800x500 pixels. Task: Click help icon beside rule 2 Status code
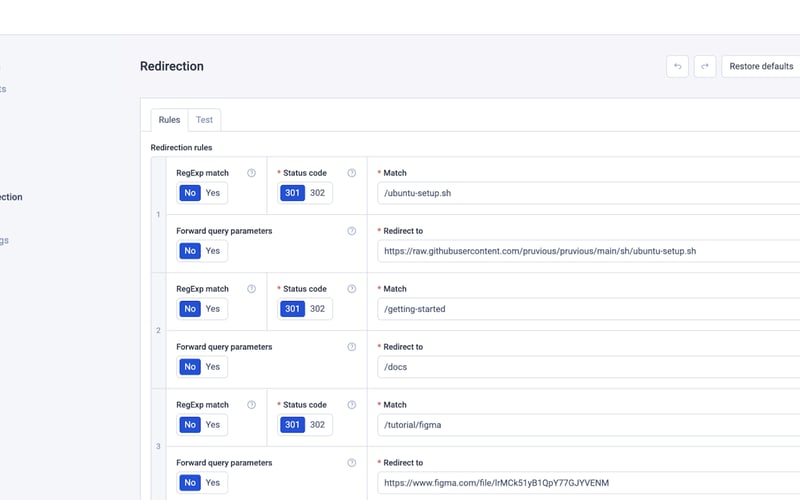(351, 289)
